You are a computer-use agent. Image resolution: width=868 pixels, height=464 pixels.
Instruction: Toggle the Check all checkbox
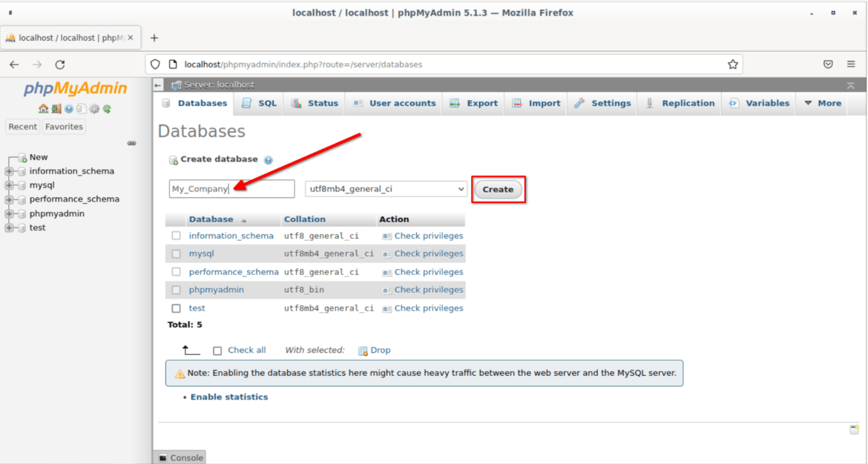pyautogui.click(x=217, y=351)
